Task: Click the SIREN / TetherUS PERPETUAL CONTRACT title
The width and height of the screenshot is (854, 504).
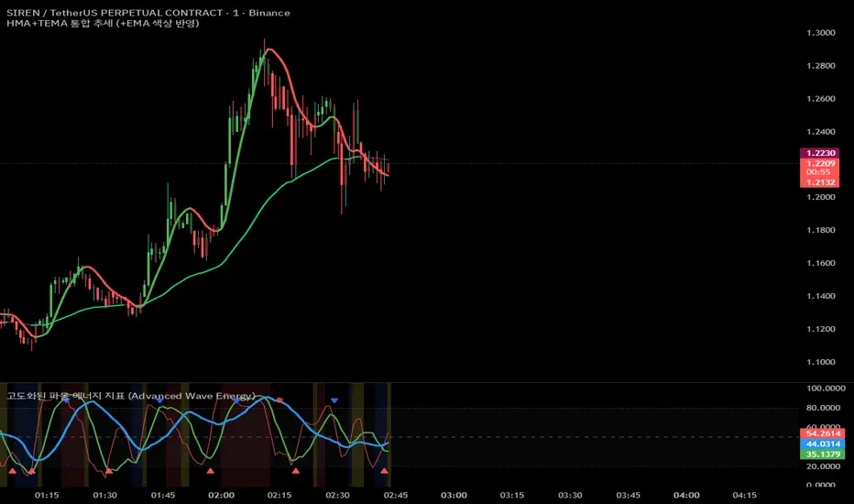Action: [x=148, y=13]
